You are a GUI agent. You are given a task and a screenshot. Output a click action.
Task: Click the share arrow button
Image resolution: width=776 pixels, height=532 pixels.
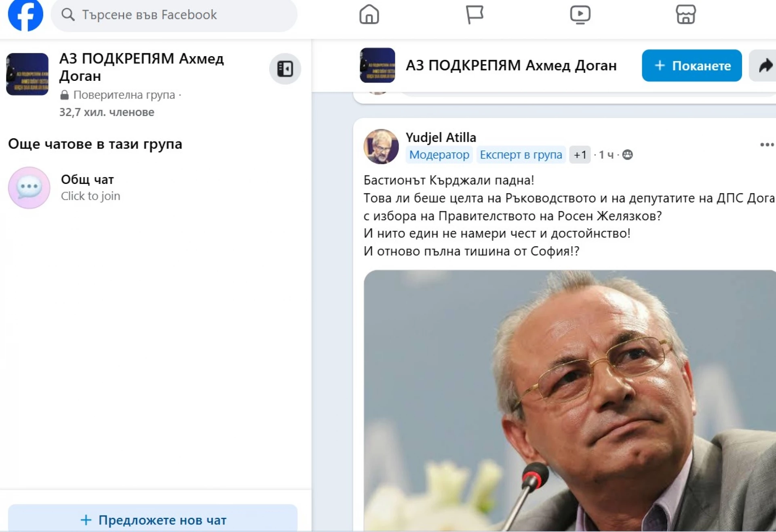pyautogui.click(x=763, y=65)
